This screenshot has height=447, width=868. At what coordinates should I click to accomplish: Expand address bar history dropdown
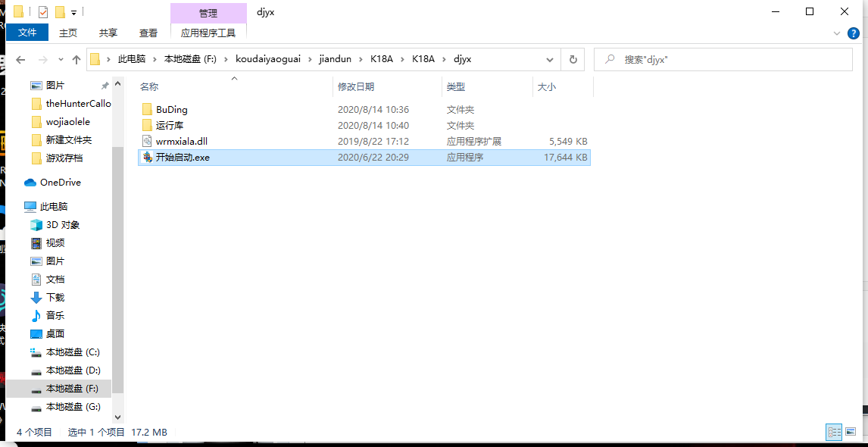click(x=550, y=59)
